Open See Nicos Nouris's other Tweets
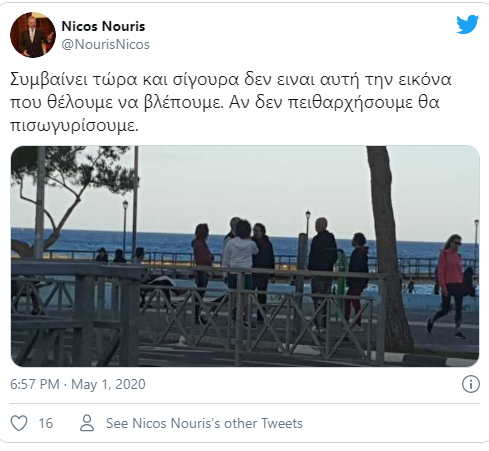Viewport: 489px width, 451px height. point(204,423)
